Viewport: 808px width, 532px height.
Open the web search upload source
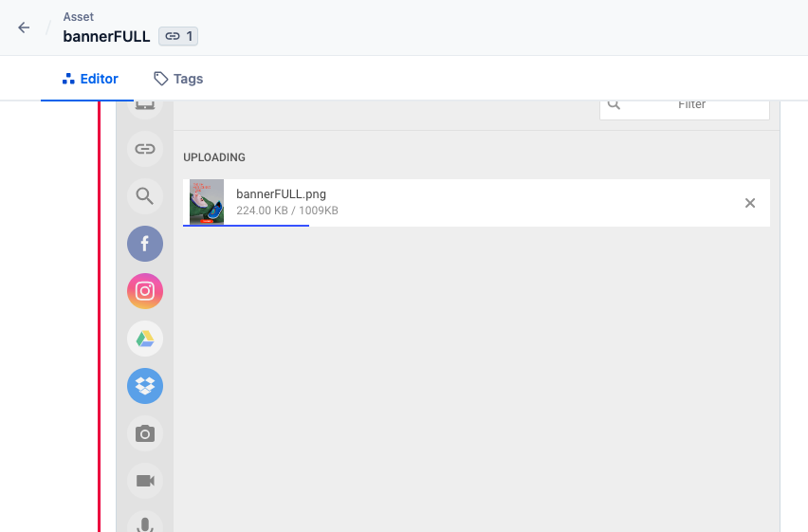click(x=145, y=196)
